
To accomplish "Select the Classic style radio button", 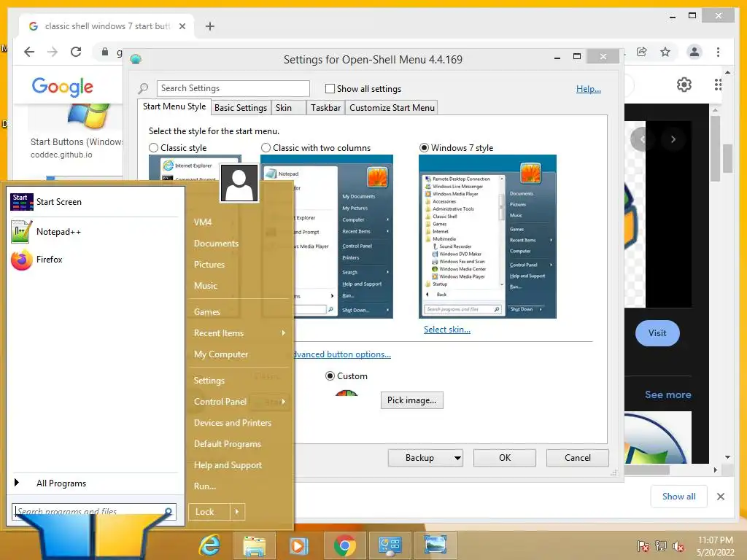I will coord(153,147).
